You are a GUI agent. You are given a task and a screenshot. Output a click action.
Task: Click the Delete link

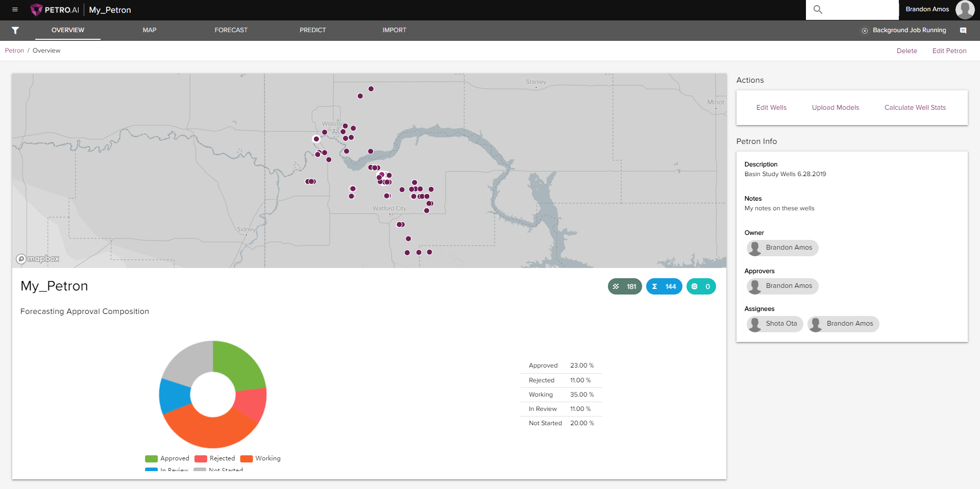tap(906, 51)
